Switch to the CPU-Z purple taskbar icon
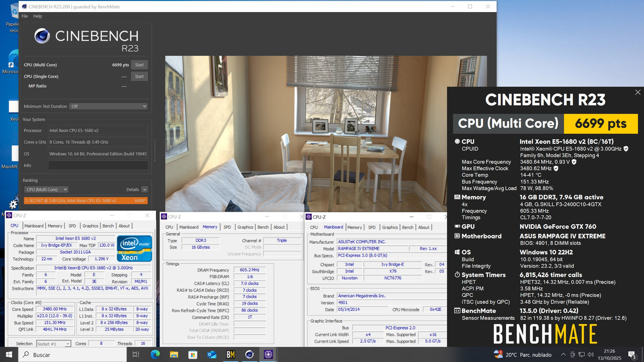This screenshot has height=362, width=644. (x=269, y=354)
